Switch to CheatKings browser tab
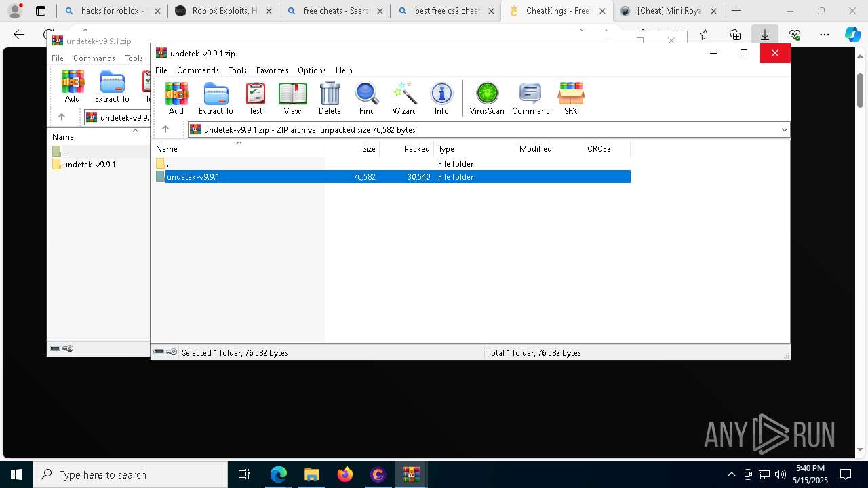This screenshot has height=488, width=868. coord(557,11)
